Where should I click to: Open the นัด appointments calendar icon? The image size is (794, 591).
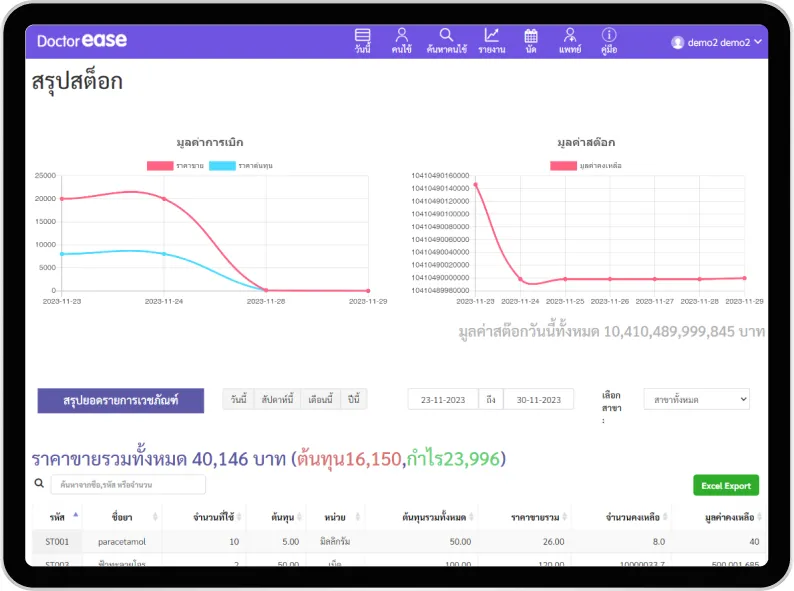(x=531, y=40)
